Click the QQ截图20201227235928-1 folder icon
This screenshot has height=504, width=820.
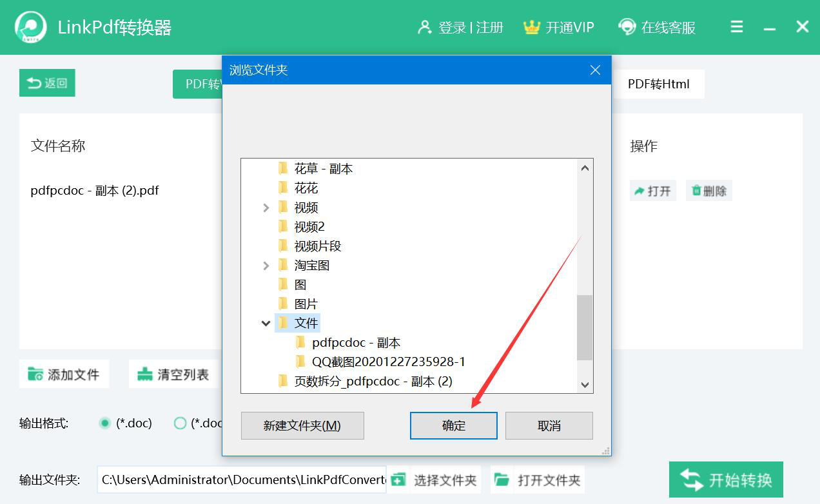click(x=301, y=362)
